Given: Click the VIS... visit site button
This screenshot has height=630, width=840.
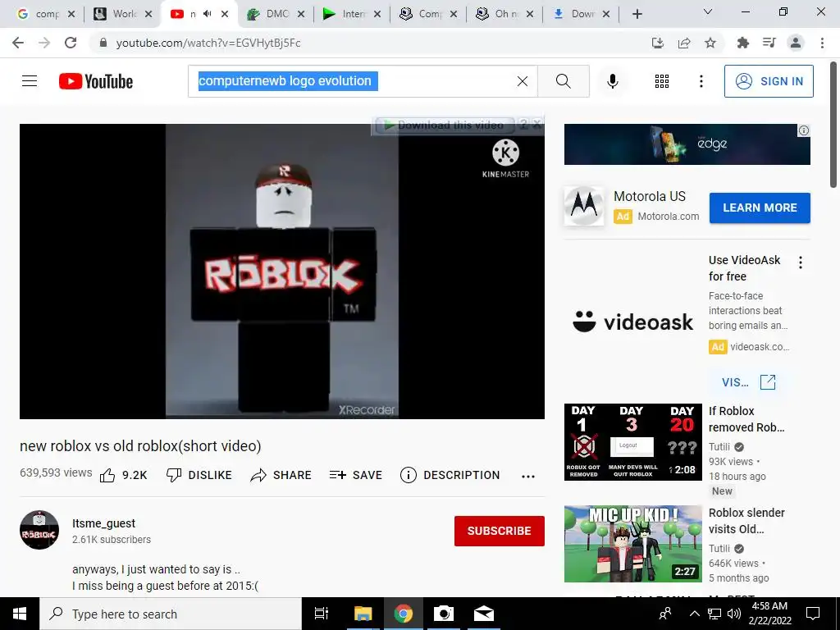Looking at the screenshot, I should click(x=748, y=382).
